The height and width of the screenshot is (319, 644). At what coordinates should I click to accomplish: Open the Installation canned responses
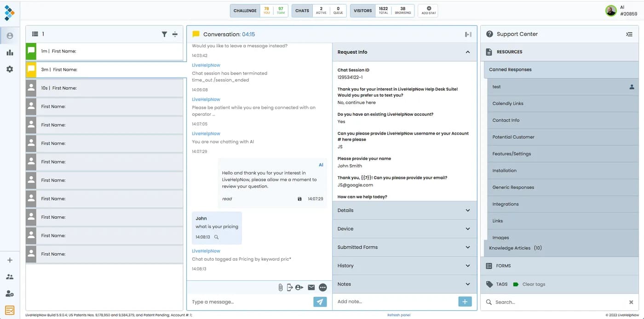pos(563,171)
